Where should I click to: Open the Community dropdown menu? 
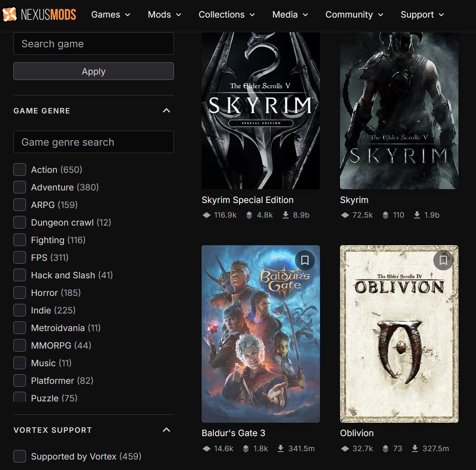[354, 15]
